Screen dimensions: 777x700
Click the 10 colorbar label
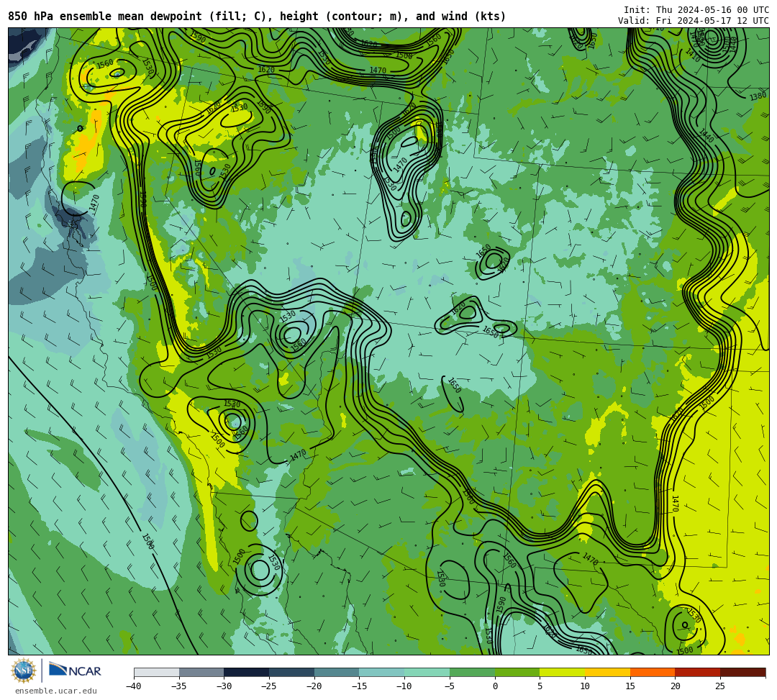pos(585,686)
